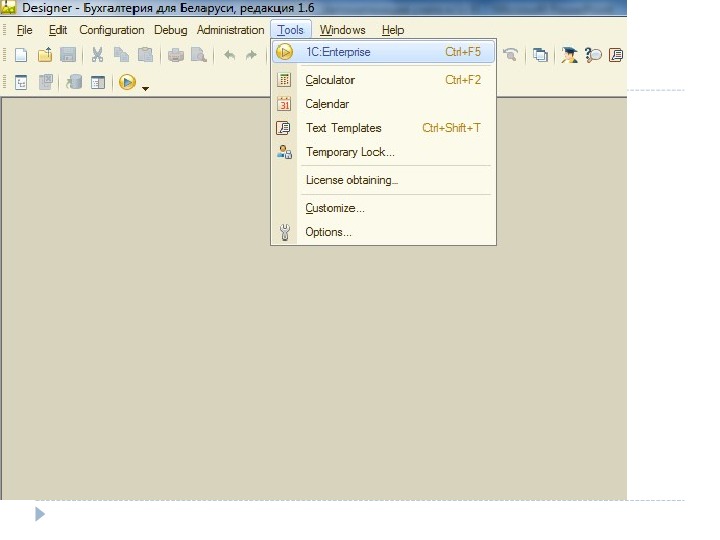
Task: Click the table window icon in second toolbar
Action: click(x=98, y=83)
